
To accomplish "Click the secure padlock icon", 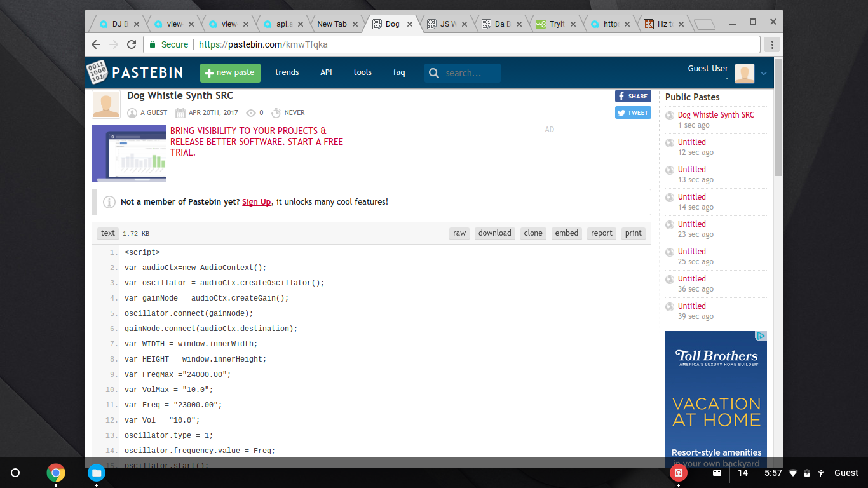I will pyautogui.click(x=152, y=44).
